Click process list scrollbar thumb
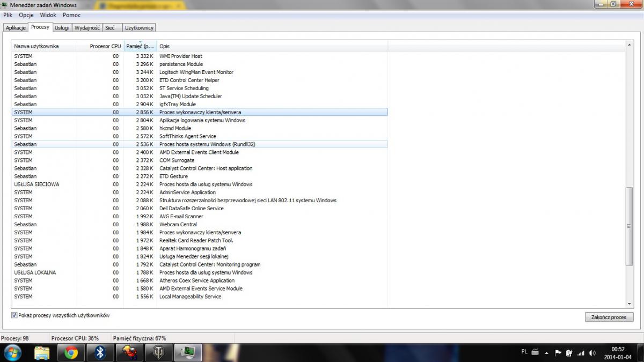Screen dimensions: 644x362 coord(629,226)
